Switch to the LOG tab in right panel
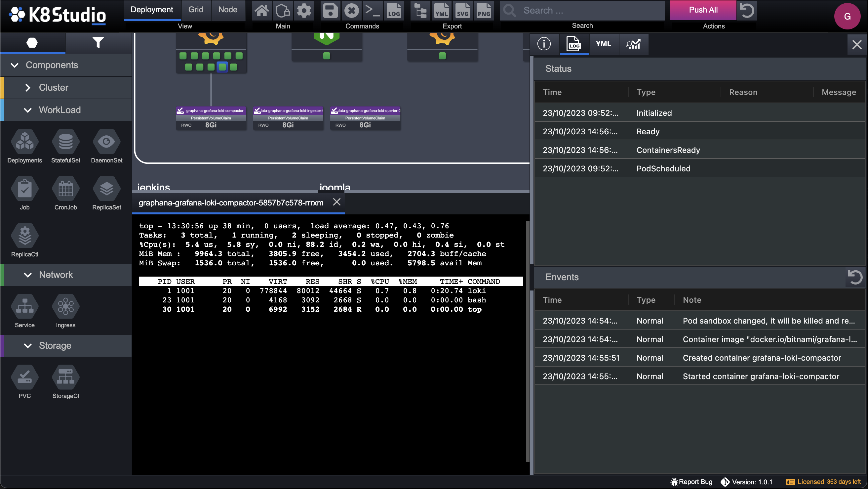The width and height of the screenshot is (868, 489). (574, 44)
